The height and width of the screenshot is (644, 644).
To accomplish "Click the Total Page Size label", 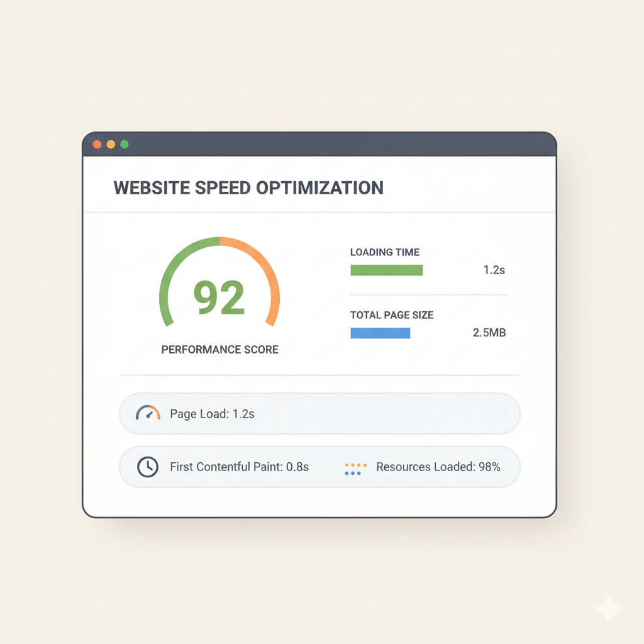I will tap(392, 315).
